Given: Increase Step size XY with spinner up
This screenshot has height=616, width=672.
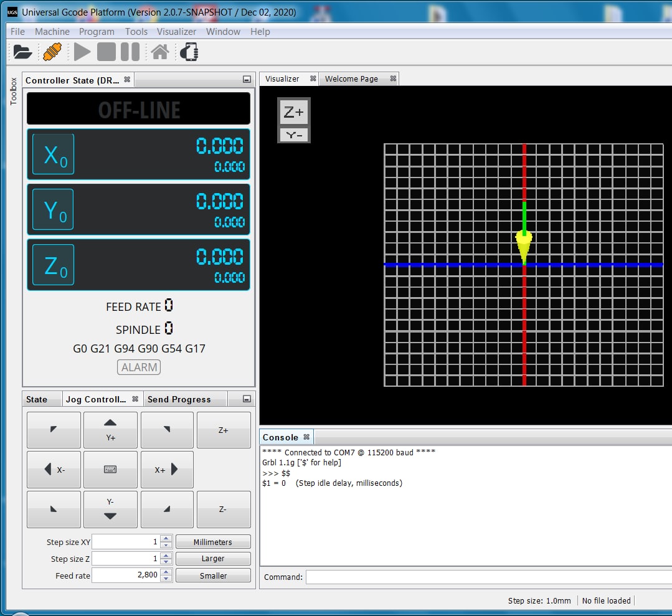Looking at the screenshot, I should pos(166,538).
